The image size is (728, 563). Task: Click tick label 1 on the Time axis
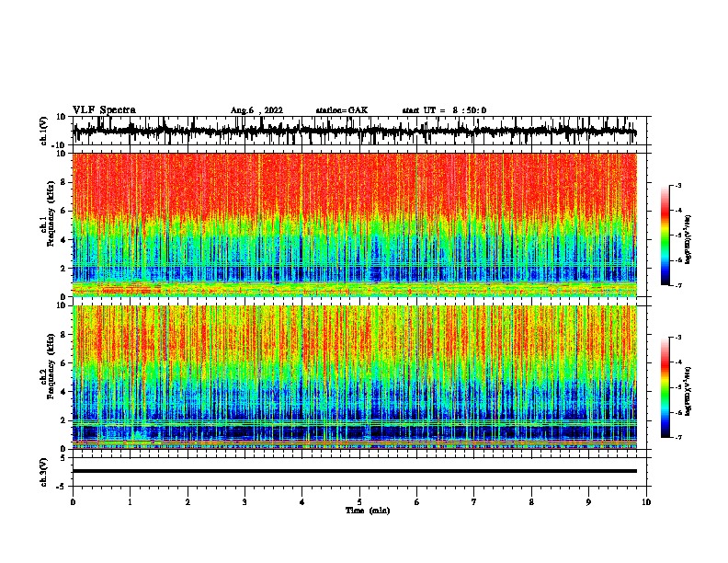pos(130,502)
